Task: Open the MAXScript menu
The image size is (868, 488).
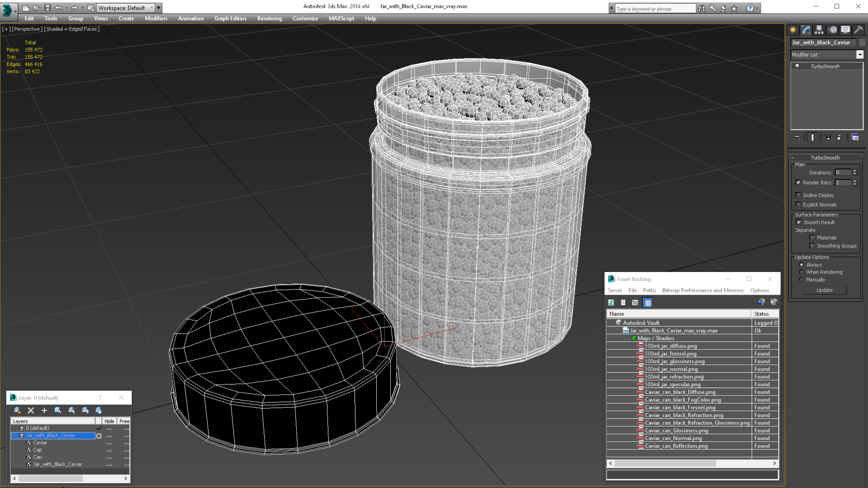Action: (341, 18)
